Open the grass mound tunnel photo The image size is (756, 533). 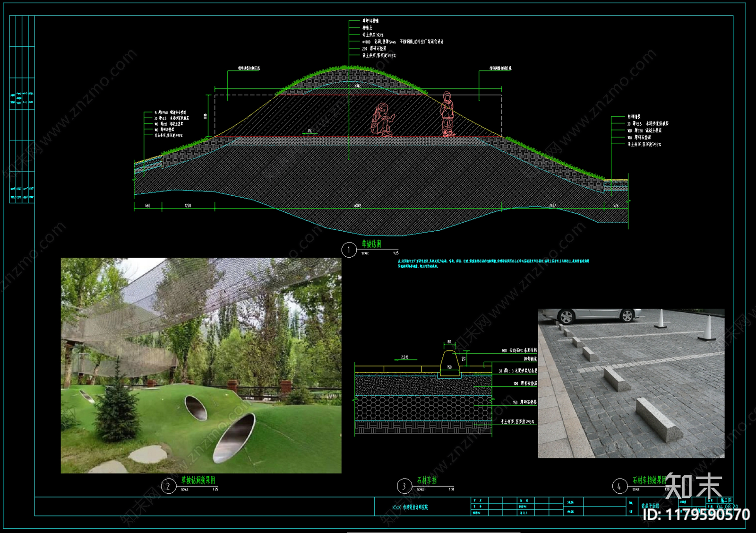click(x=201, y=365)
